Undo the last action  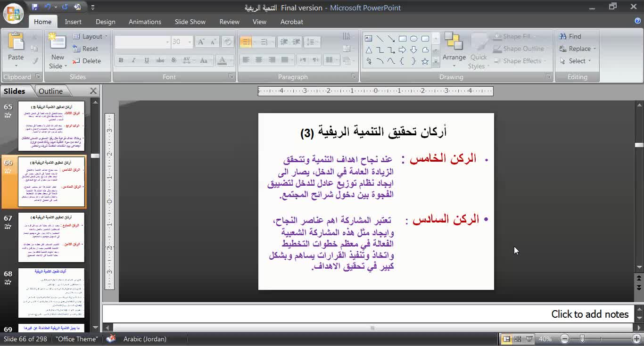(48, 7)
